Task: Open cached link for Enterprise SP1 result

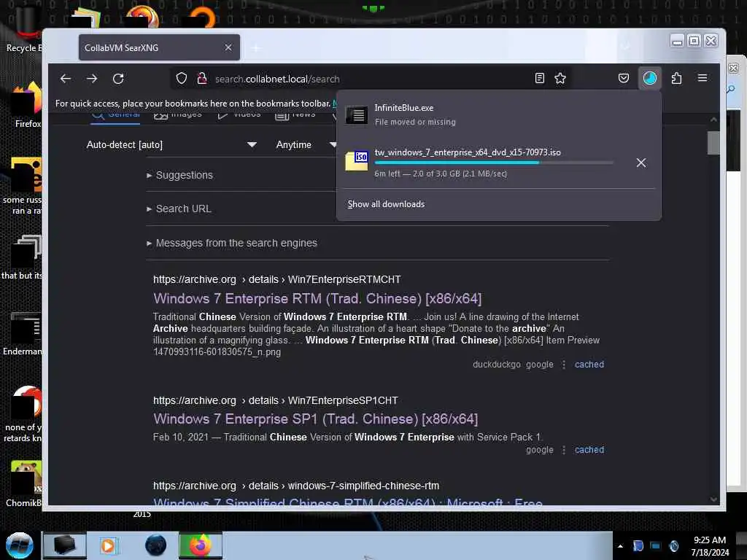Action: click(589, 450)
